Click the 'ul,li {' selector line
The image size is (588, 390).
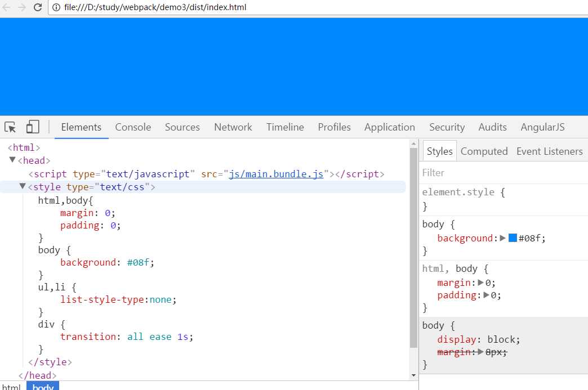click(57, 288)
